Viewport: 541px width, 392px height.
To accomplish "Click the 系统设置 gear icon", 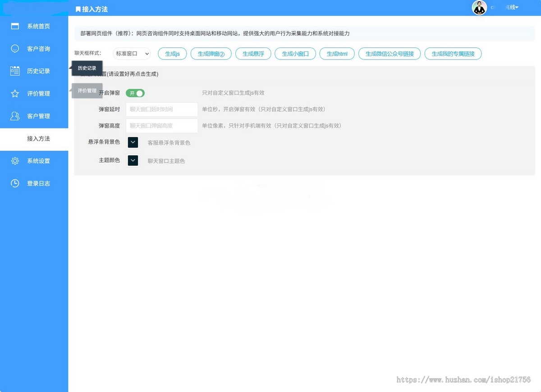I will point(15,161).
